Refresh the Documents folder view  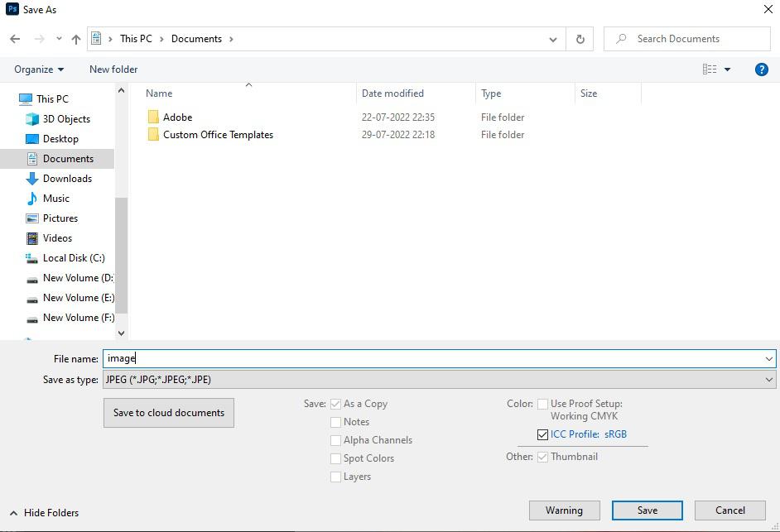coord(580,39)
